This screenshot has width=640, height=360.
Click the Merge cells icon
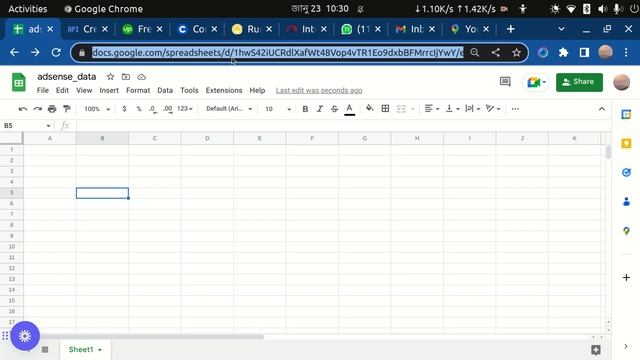click(401, 109)
